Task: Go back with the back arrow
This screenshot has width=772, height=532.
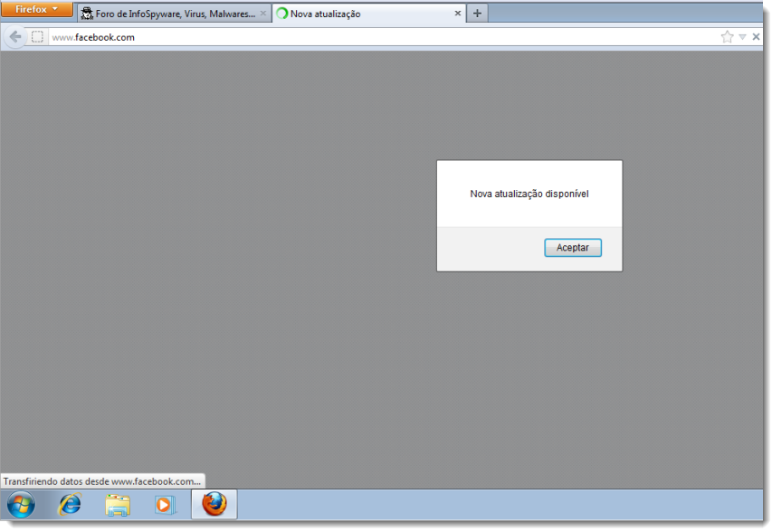Action: 15,37
